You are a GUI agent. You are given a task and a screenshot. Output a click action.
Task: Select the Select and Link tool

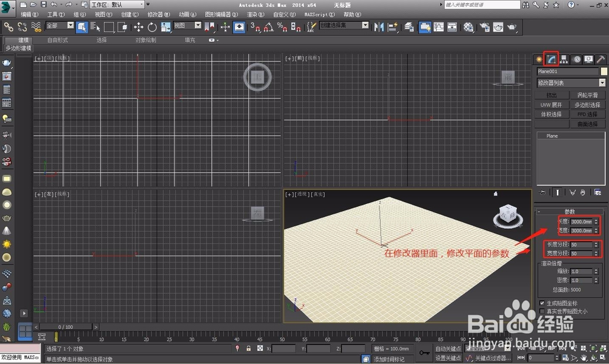pyautogui.click(x=8, y=27)
